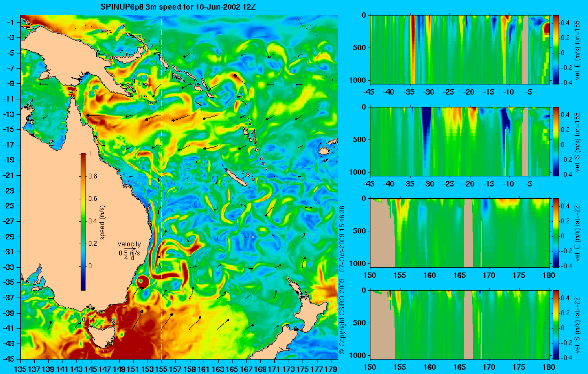Click the '1' label atop the speed color bar
The image size is (588, 374).
tap(90, 154)
